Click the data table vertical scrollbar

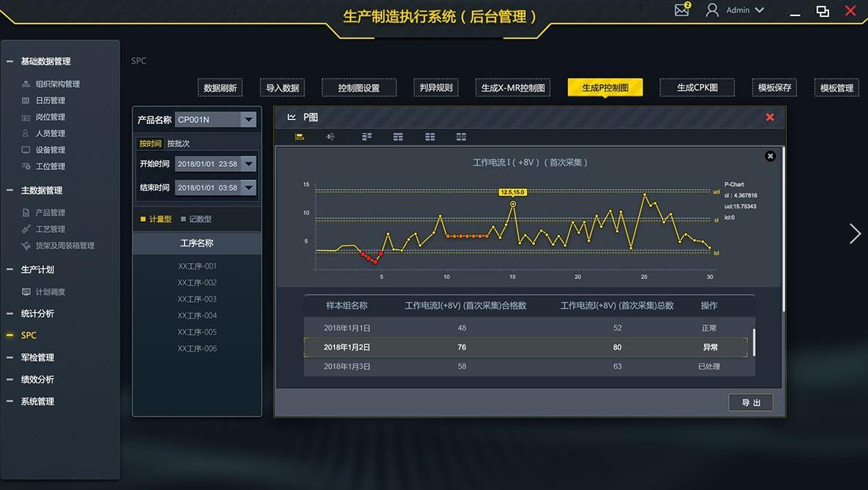[754, 343]
